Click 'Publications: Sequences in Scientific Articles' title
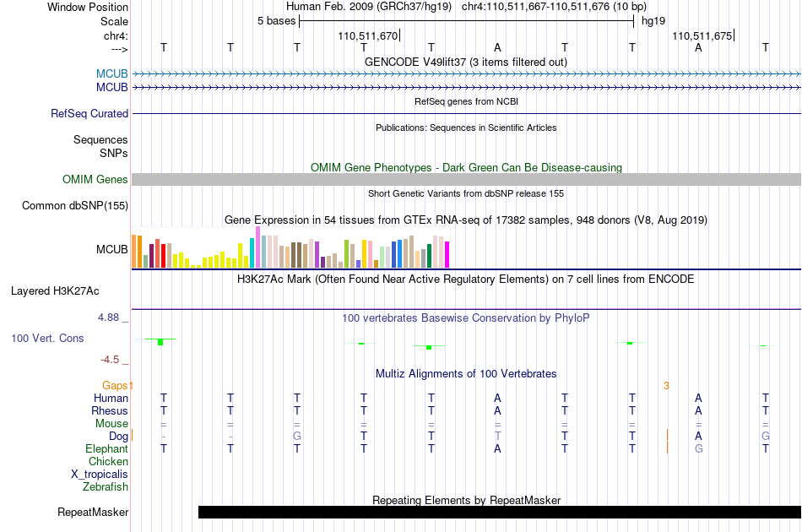 click(466, 128)
